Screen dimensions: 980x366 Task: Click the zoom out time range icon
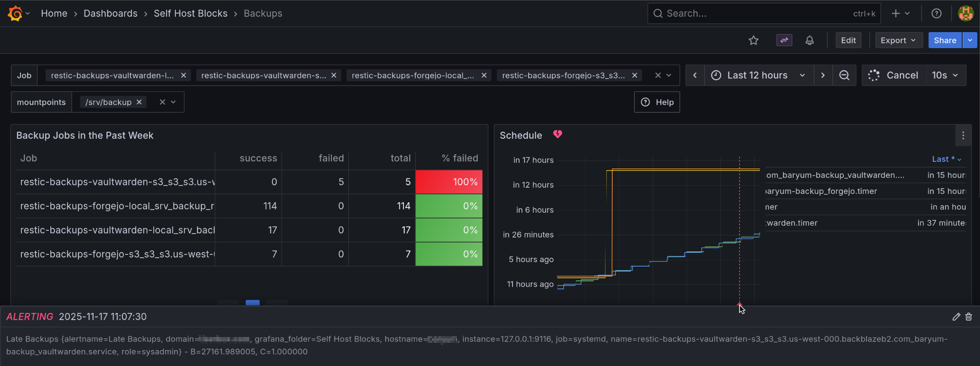point(844,75)
